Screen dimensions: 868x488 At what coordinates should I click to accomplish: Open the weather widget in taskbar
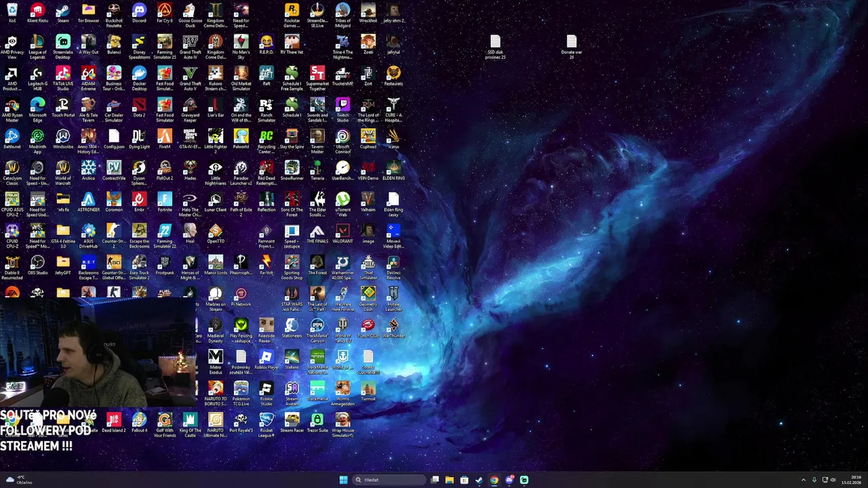point(20,480)
